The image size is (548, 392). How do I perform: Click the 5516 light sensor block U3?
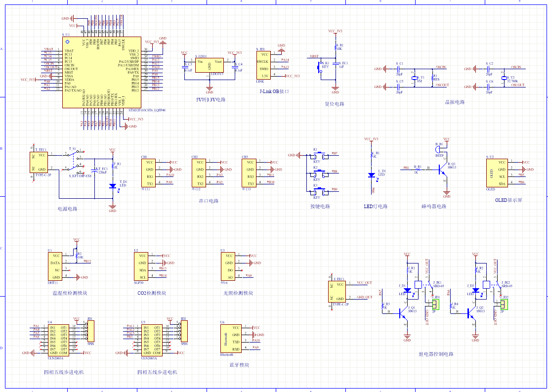tap(229, 267)
